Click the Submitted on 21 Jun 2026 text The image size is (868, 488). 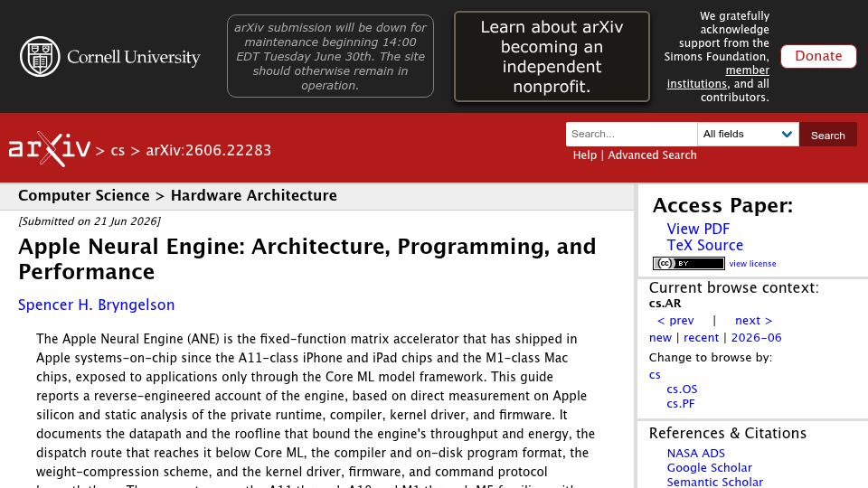90,221
